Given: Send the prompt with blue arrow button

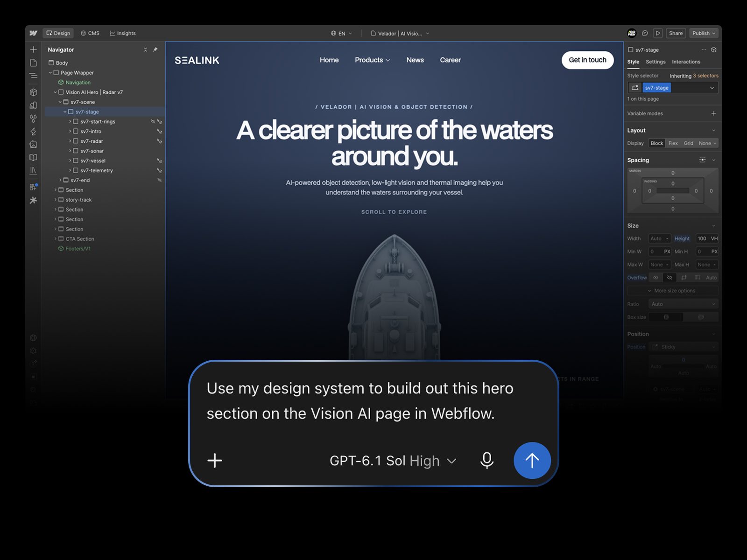Looking at the screenshot, I should [x=532, y=461].
